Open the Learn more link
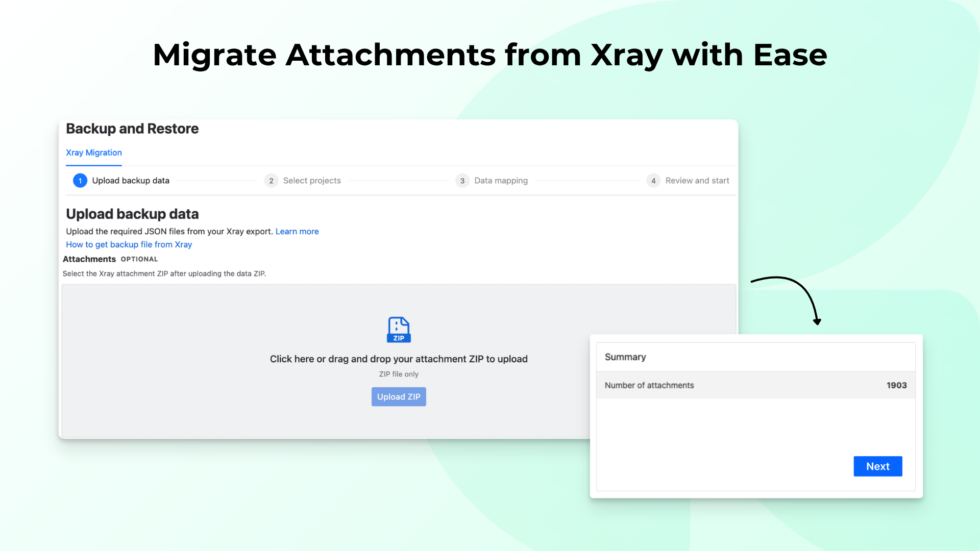Image resolution: width=980 pixels, height=551 pixels. [x=297, y=232]
